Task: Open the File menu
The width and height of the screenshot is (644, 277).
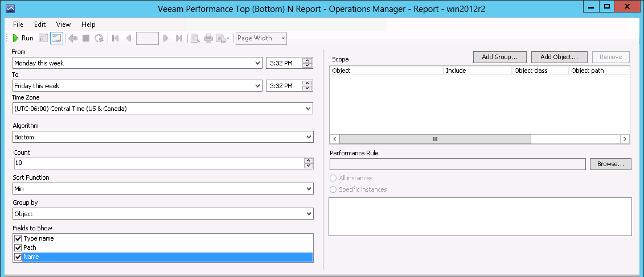Action: pyautogui.click(x=18, y=24)
